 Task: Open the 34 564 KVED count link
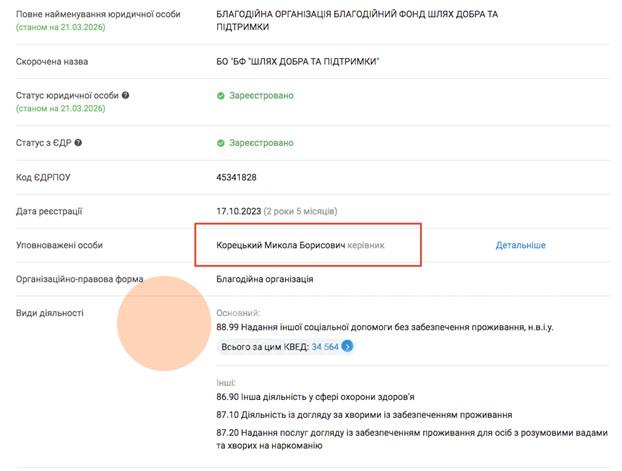pyautogui.click(x=324, y=347)
